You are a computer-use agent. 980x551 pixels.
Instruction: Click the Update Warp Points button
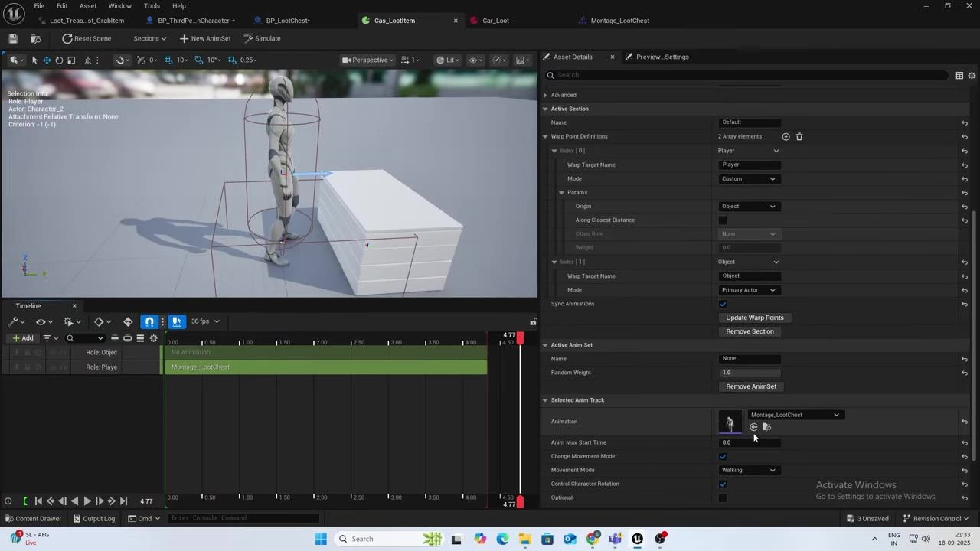pos(755,318)
